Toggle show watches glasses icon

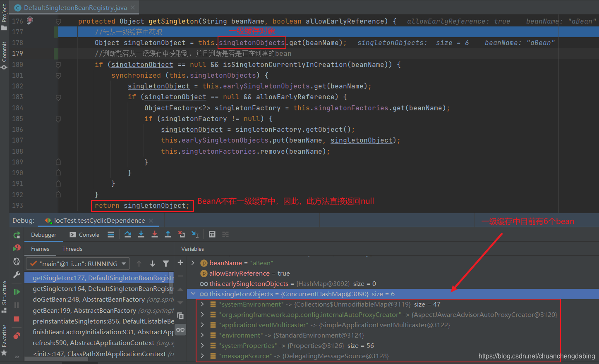180,329
